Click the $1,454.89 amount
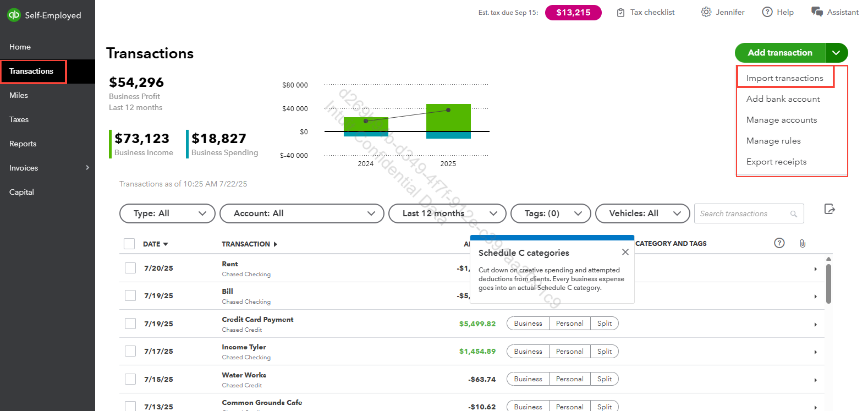This screenshot has width=868, height=411. point(477,351)
